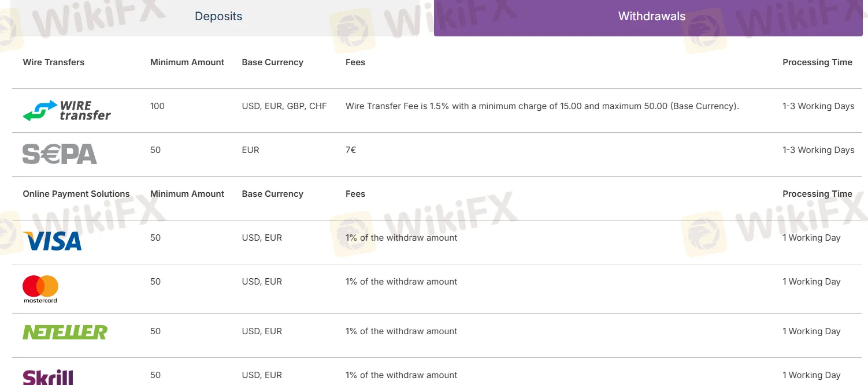
Task: Click the Neteller logo
Action: point(65,332)
